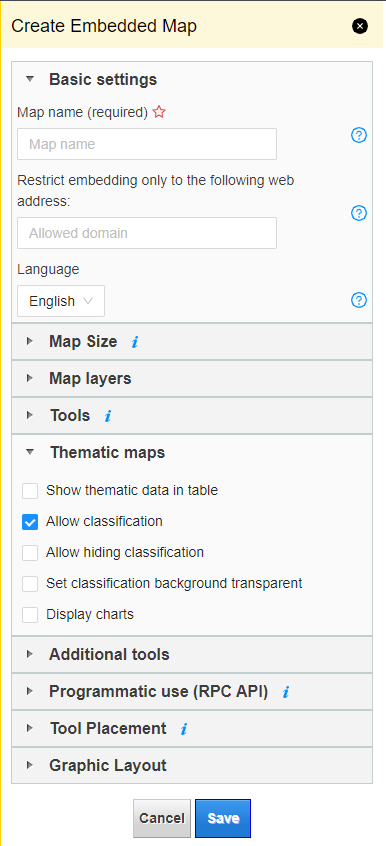Viewport: 386px width, 846px height.
Task: Click the Cancel button
Action: click(162, 818)
